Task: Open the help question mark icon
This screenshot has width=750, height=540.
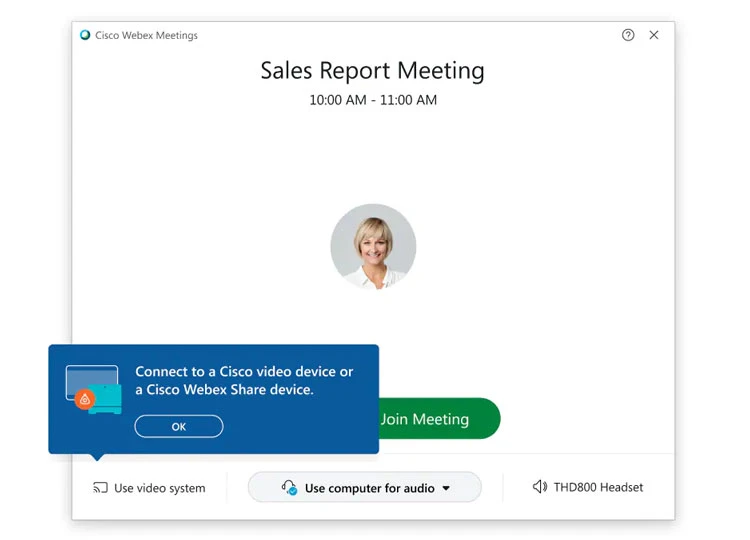Action: point(628,35)
